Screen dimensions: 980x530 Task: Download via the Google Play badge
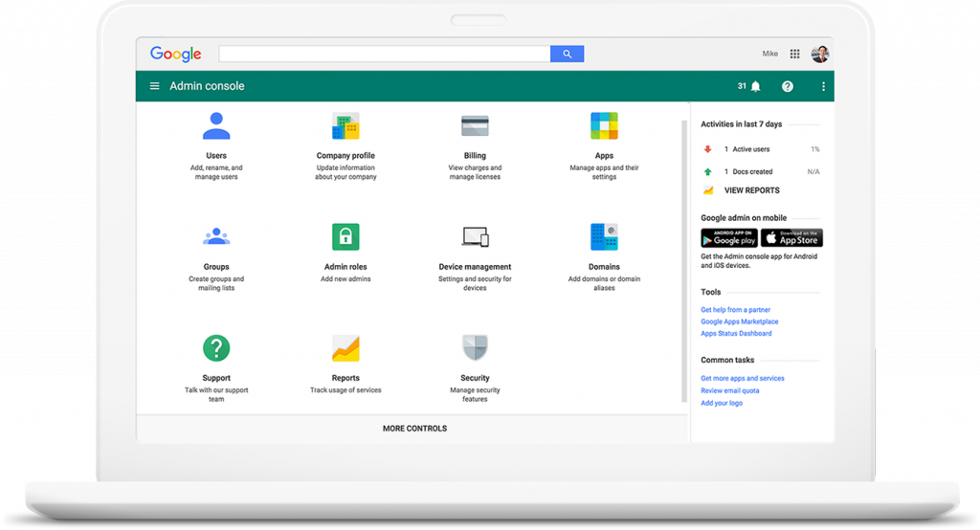pos(728,238)
